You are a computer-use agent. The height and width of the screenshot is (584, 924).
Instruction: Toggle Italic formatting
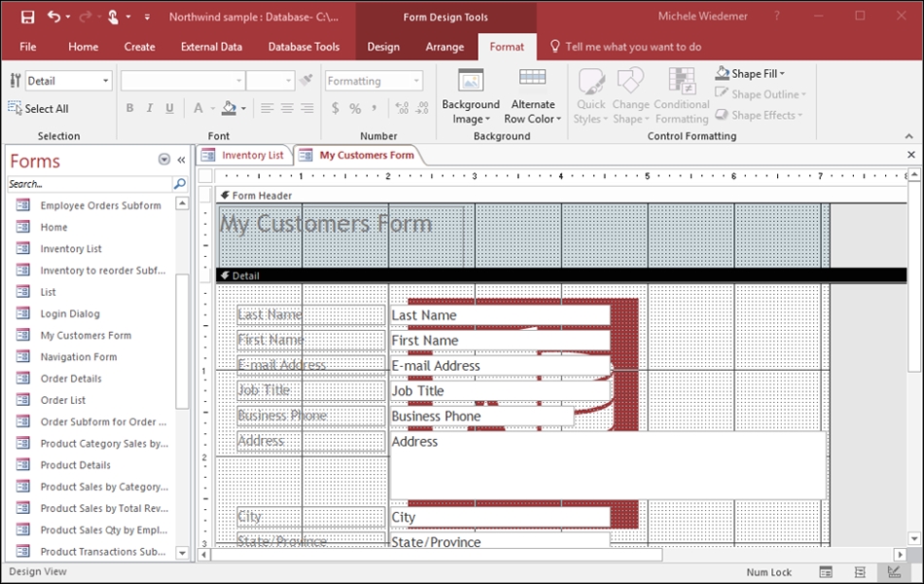[x=150, y=108]
